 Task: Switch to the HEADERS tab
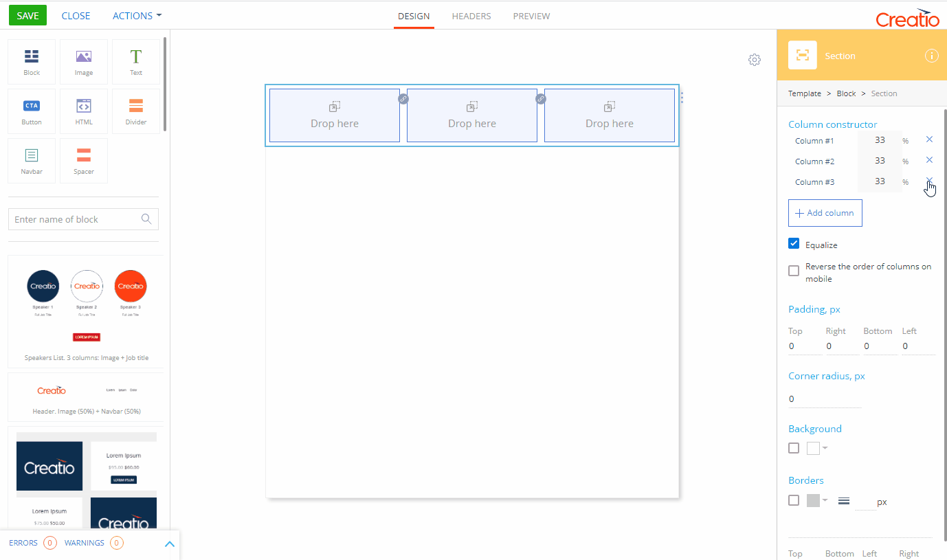[471, 16]
